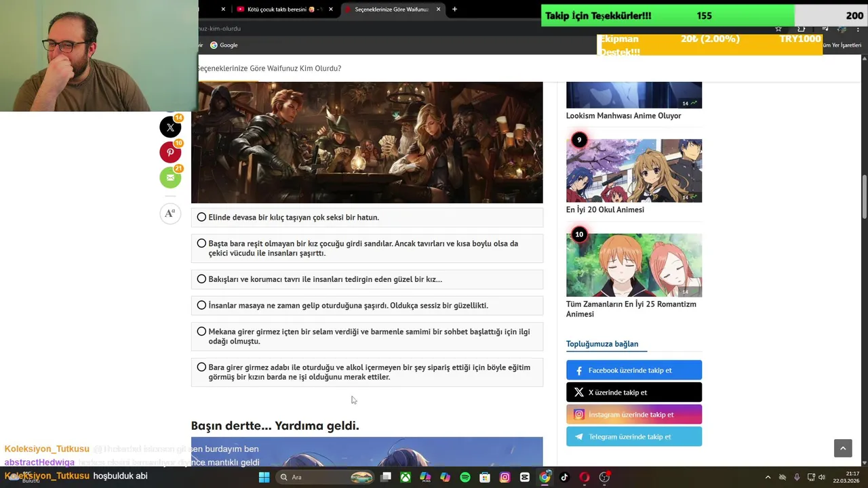Viewport: 868px width, 488px height.
Task: Click 'Telegram üzerinde takip et' button
Action: coord(634,436)
